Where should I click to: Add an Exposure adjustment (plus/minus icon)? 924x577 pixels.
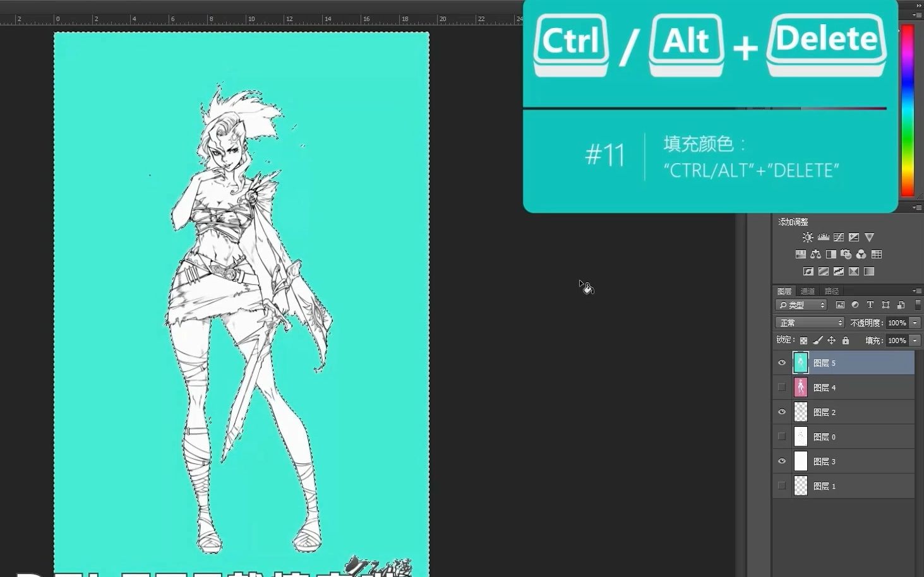point(854,237)
